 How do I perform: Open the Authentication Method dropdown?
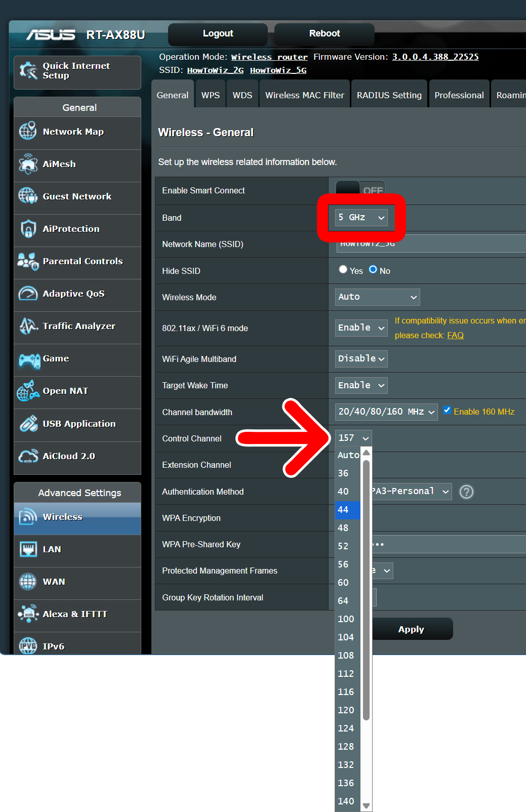coord(411,491)
